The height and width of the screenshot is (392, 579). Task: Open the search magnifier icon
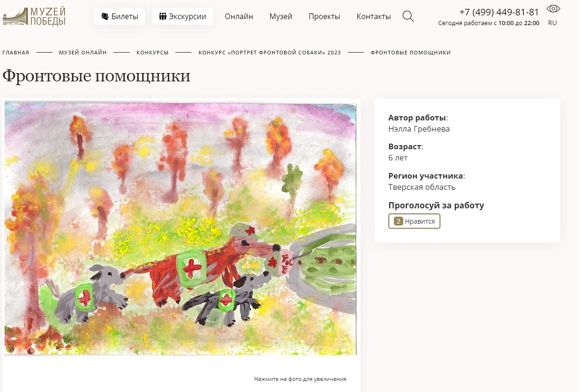coord(408,16)
